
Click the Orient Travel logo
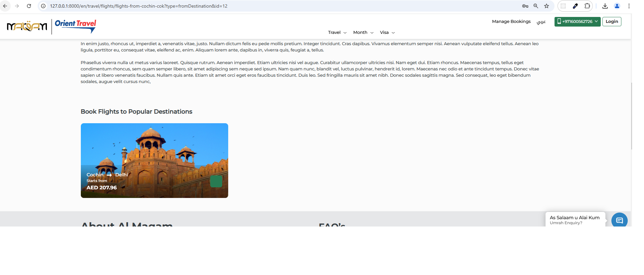click(76, 26)
